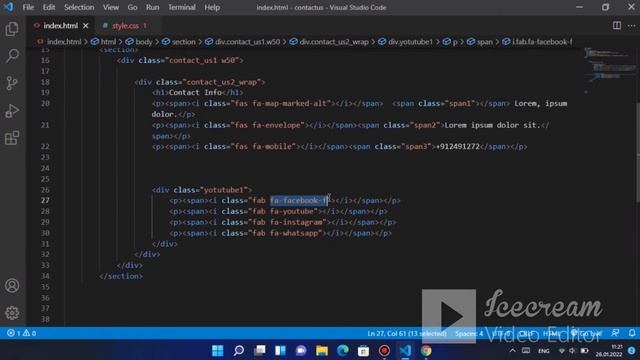The width and height of the screenshot is (640, 360).
Task: Click the div.contact_us1.w50 breadcrumb
Action: [x=247, y=42]
